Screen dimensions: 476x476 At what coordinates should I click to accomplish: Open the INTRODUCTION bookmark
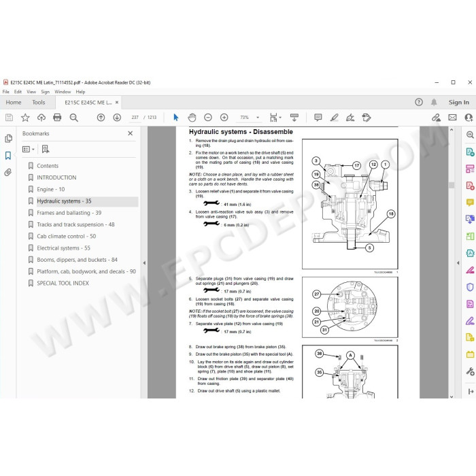[56, 177]
